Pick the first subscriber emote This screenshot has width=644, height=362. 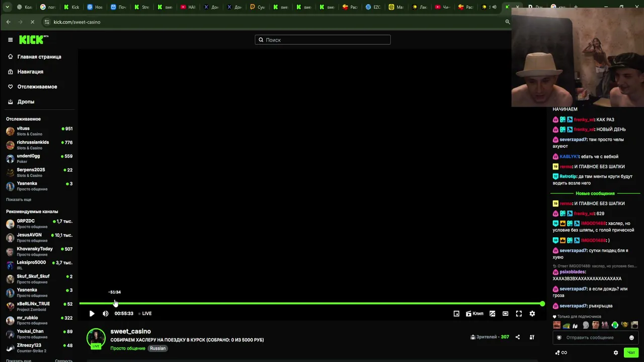[x=556, y=325]
